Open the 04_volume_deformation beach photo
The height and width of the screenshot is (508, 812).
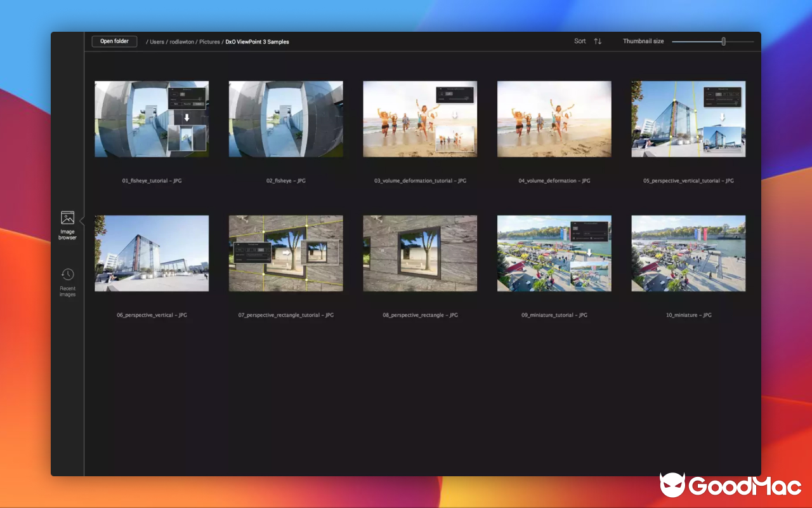point(554,119)
